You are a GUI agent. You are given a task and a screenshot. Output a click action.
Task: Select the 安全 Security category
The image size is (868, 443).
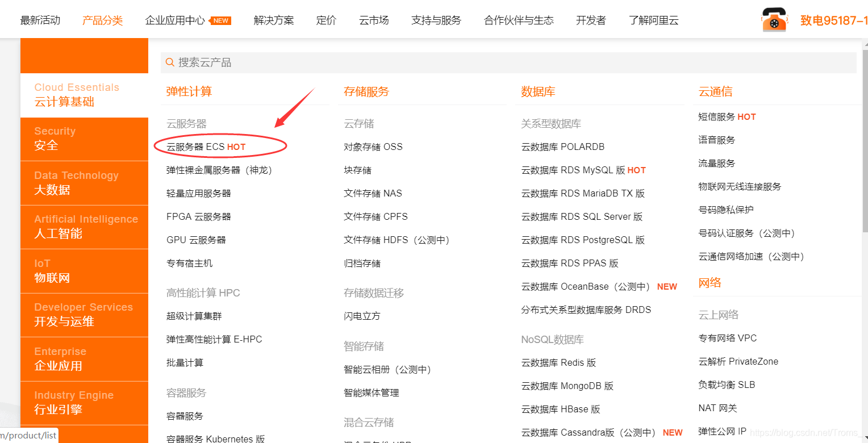(84, 139)
